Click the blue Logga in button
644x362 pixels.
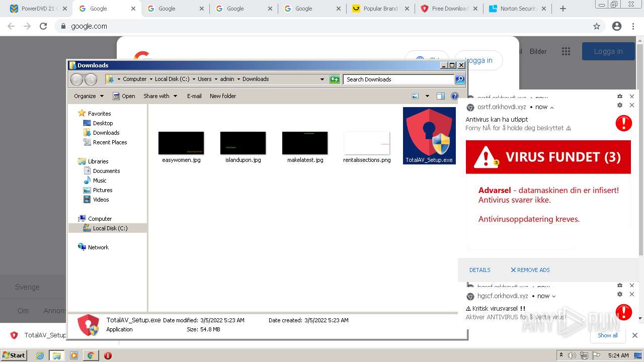[608, 51]
